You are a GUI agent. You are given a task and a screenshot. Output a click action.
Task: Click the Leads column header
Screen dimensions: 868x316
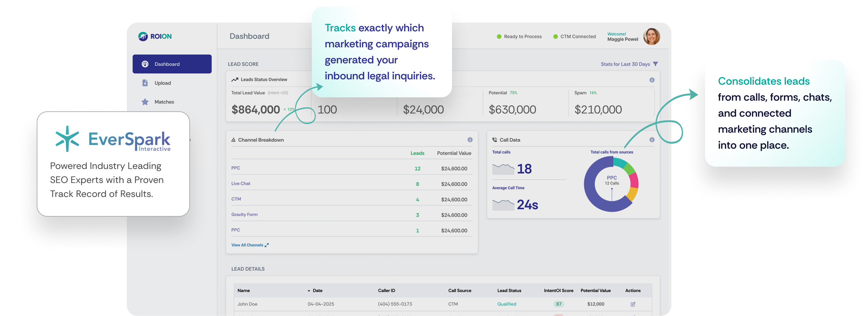pyautogui.click(x=417, y=153)
